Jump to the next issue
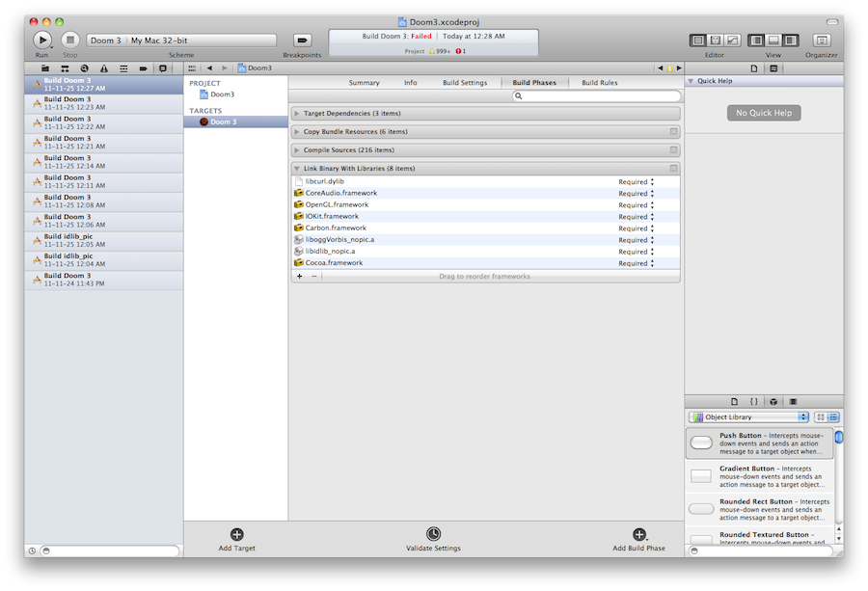The width and height of the screenshot is (868, 591). pyautogui.click(x=679, y=68)
